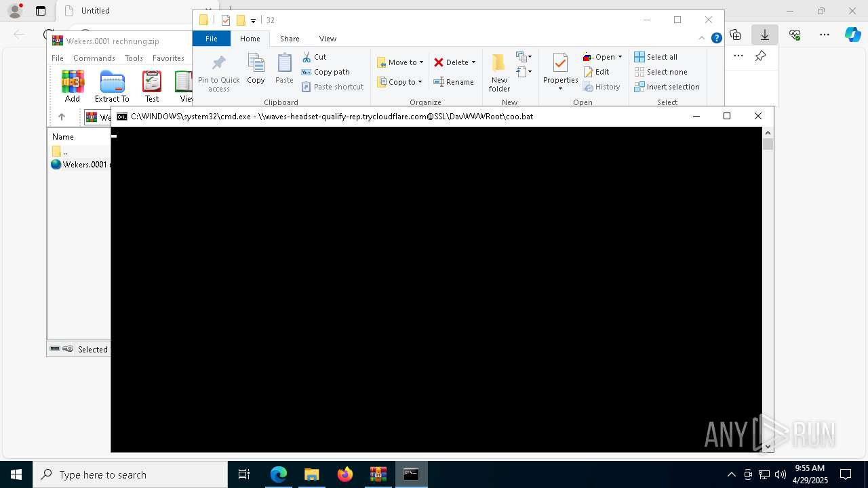868x488 pixels.
Task: Click the WinRAR Test icon
Action: coord(152,86)
